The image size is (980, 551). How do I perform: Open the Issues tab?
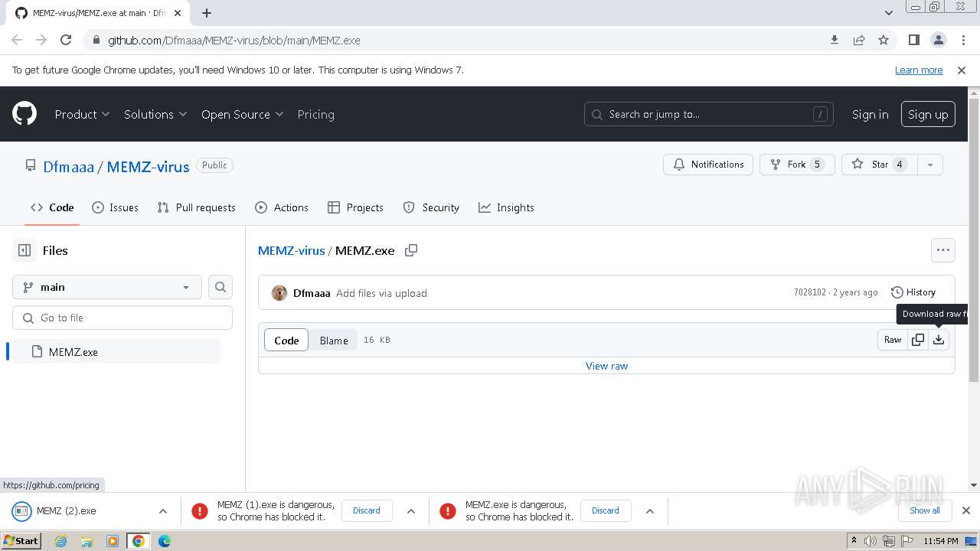coord(115,207)
